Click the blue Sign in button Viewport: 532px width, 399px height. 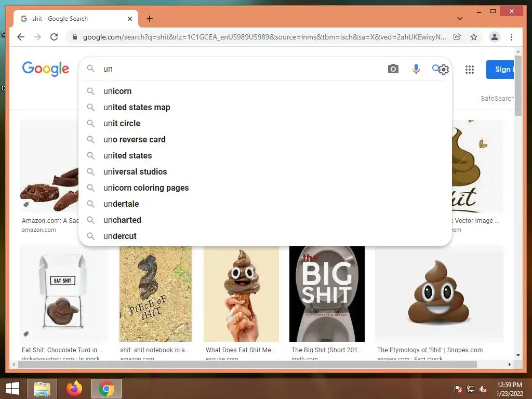pyautogui.click(x=500, y=70)
